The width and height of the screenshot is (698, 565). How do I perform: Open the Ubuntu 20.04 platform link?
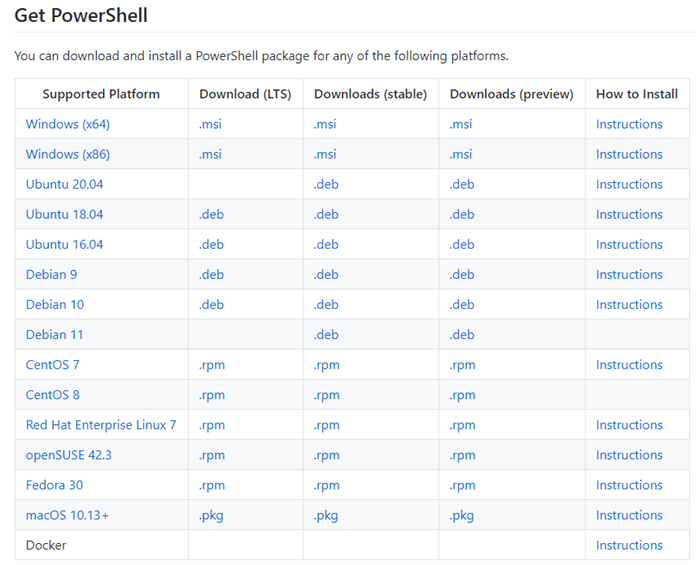click(65, 184)
